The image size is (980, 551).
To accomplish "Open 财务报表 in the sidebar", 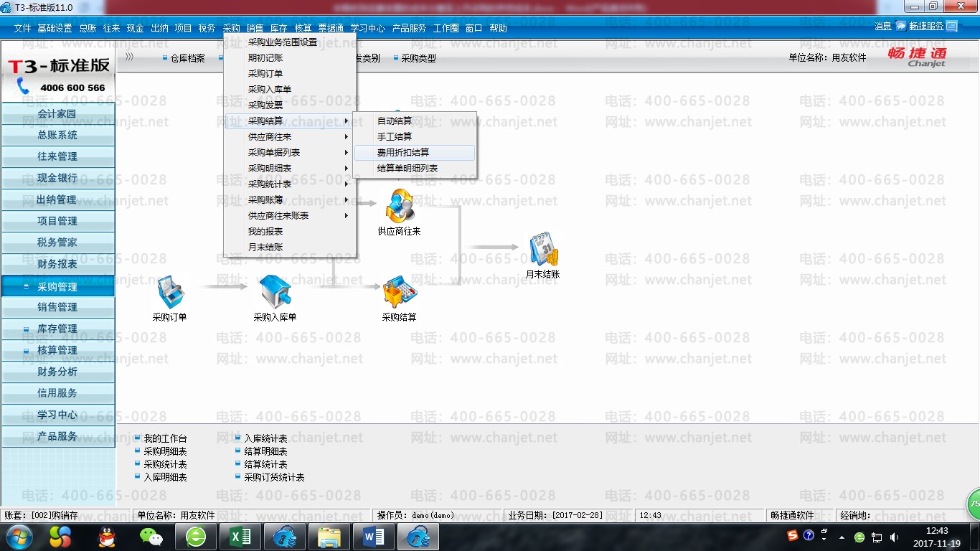I will [x=57, y=264].
